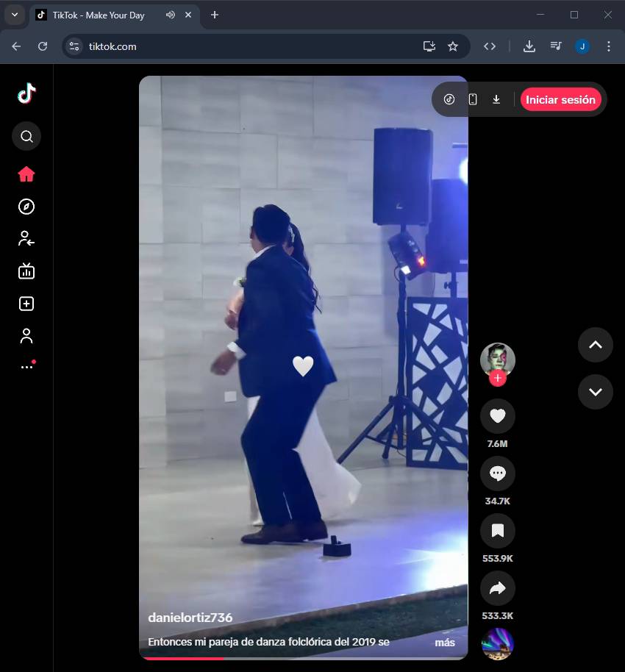Open TikTok search from sidebar
The height and width of the screenshot is (672, 625).
26,136
